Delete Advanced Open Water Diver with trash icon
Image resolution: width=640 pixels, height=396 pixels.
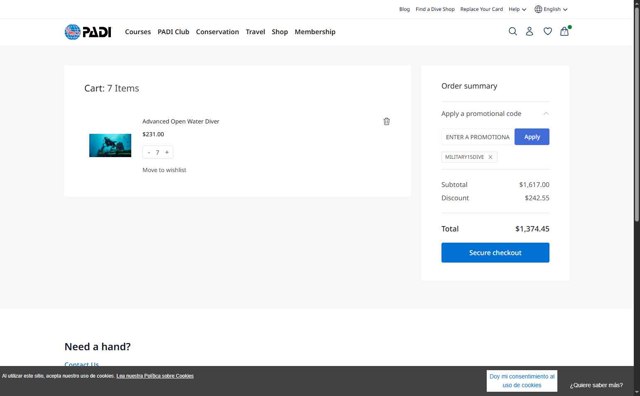(387, 121)
